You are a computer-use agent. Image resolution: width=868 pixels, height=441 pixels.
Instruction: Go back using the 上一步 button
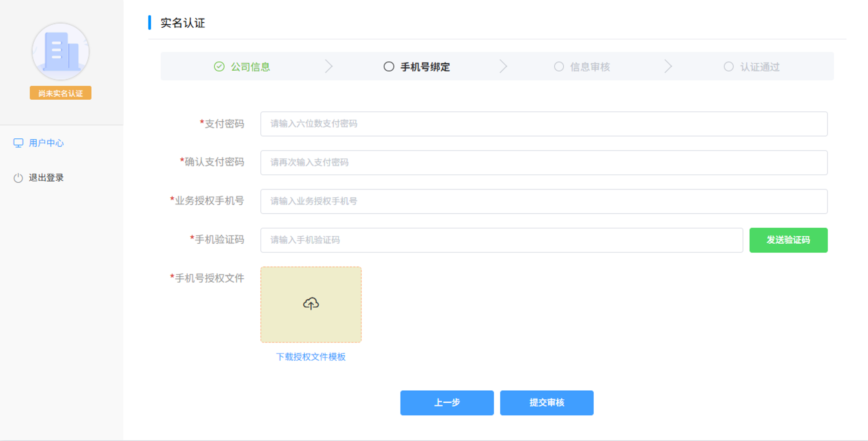coord(447,403)
